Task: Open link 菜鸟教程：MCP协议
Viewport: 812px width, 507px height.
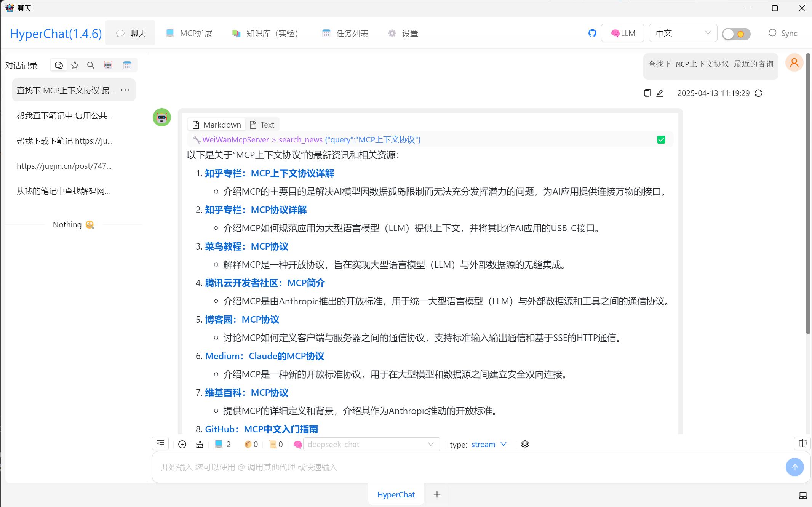Action: (247, 246)
